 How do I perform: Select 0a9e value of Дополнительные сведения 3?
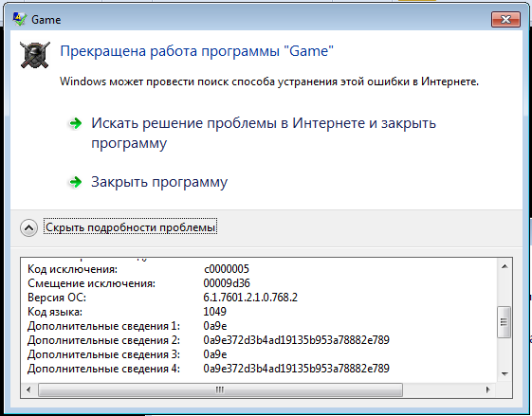pos(215,354)
